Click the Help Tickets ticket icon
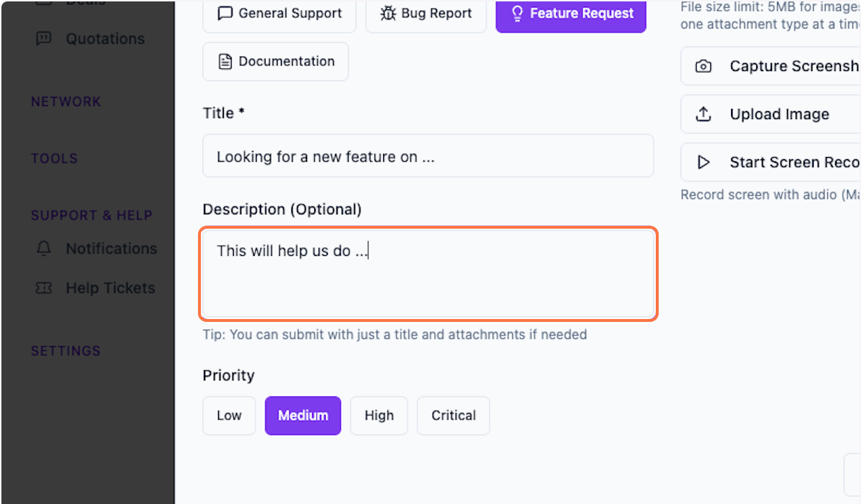The image size is (861, 504). [44, 288]
